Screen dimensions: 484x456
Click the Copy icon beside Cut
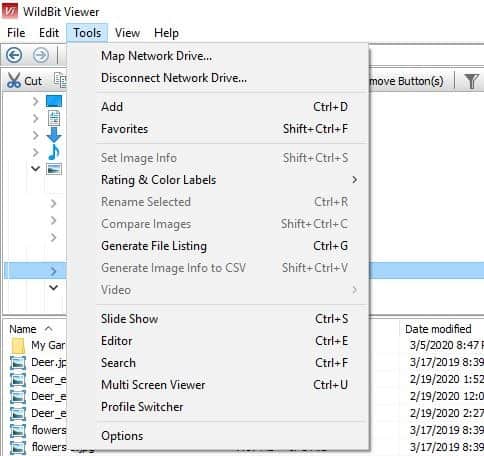[x=60, y=80]
